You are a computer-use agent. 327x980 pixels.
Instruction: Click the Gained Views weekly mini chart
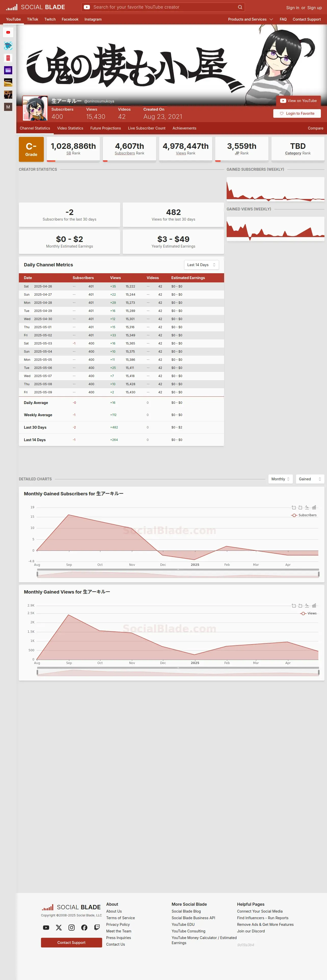pos(275,229)
